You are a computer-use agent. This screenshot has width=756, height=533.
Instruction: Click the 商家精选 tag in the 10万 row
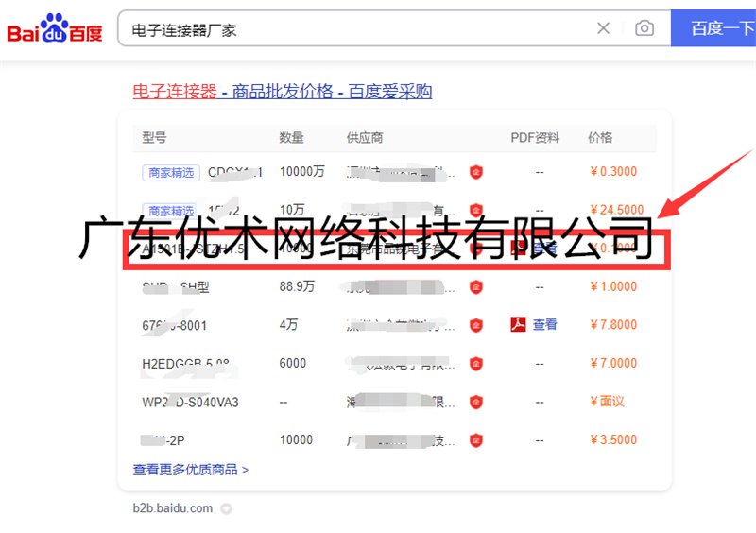(x=170, y=211)
